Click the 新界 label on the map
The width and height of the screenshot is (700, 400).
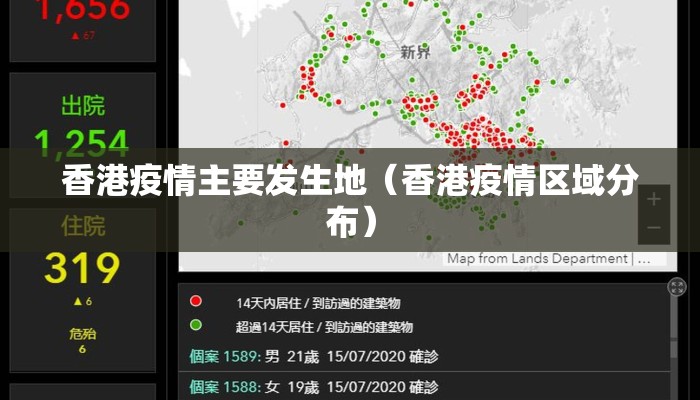tap(417, 51)
